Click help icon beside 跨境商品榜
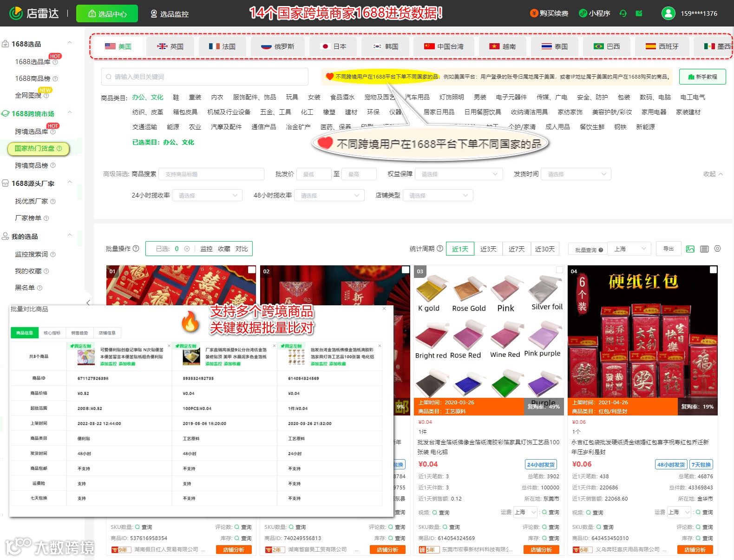This screenshot has height=560, width=734. coord(52,165)
